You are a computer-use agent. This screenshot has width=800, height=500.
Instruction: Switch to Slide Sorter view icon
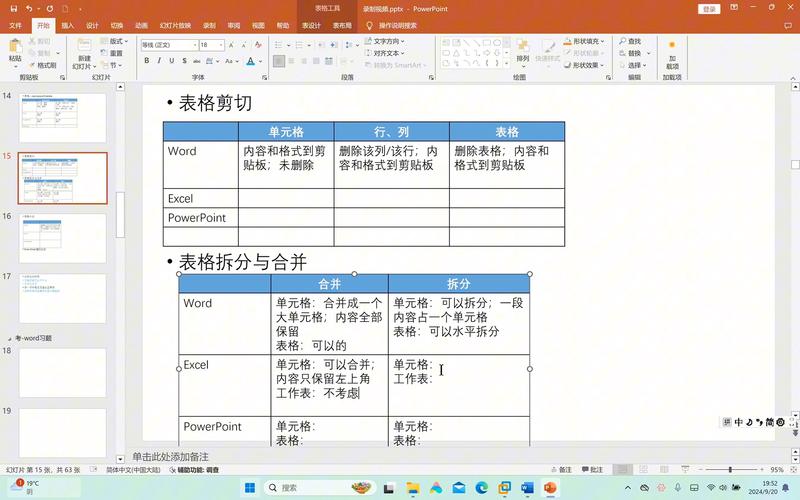pos(643,469)
